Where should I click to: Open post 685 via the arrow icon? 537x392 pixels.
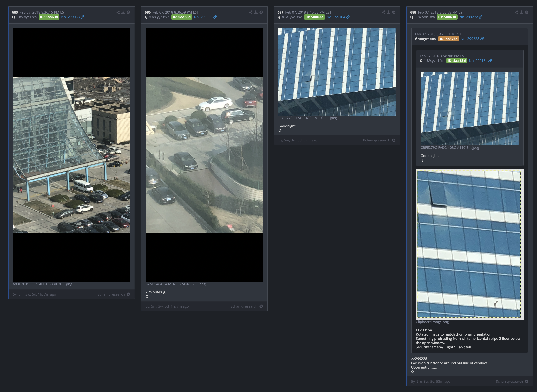pyautogui.click(x=128, y=12)
